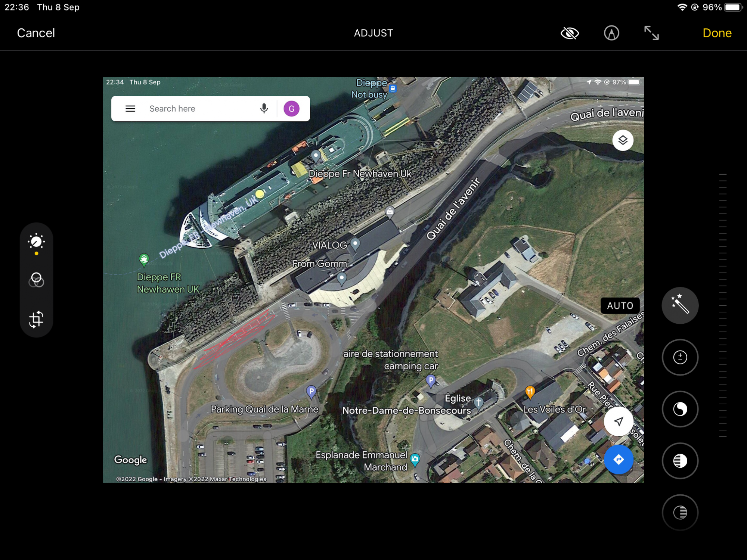Image resolution: width=747 pixels, height=560 pixels.
Task: Tap the fullscreen expand arrows icon
Action: coord(651,33)
